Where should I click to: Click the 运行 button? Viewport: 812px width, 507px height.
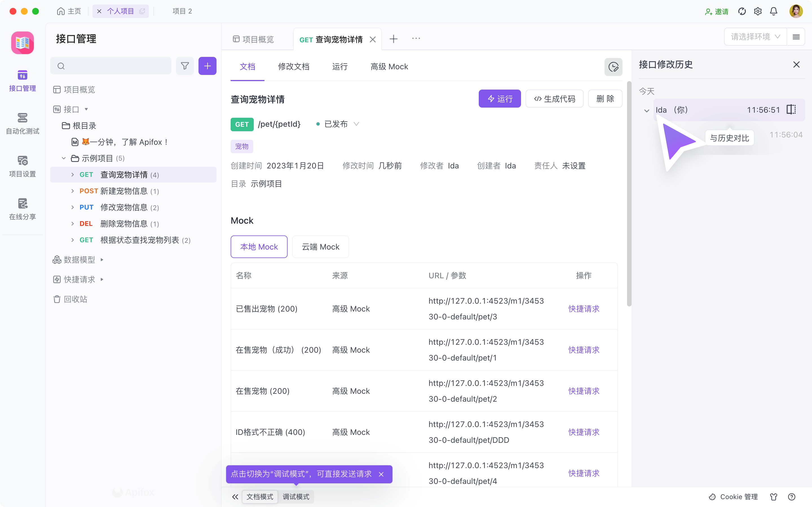[x=500, y=99]
